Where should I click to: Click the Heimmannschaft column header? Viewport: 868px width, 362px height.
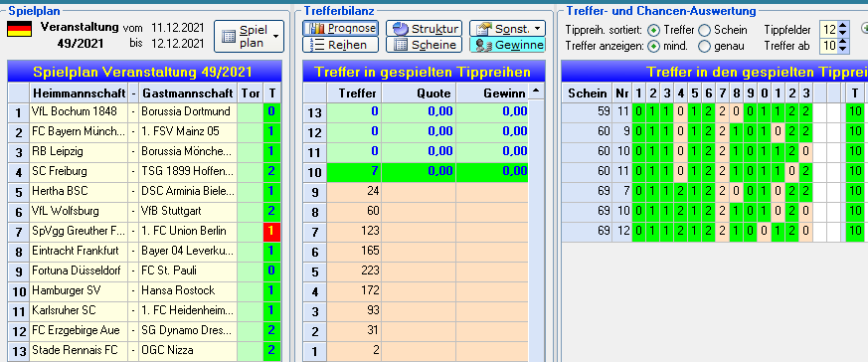[x=80, y=93]
